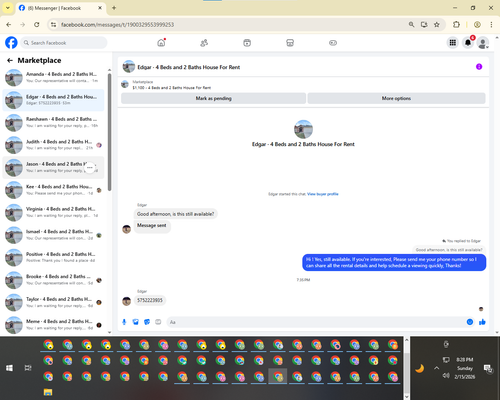The height and width of the screenshot is (400, 500).
Task: Send a thumbs up like
Action: click(x=482, y=322)
